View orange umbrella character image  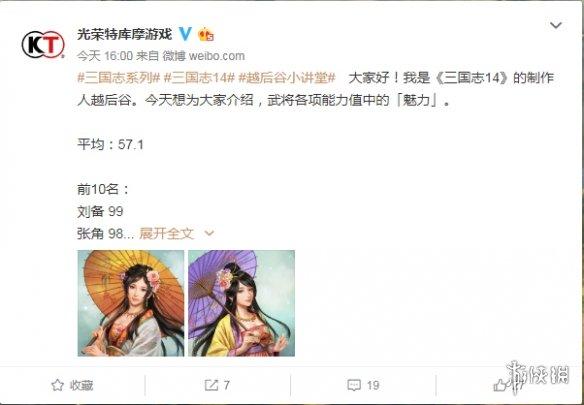click(131, 303)
